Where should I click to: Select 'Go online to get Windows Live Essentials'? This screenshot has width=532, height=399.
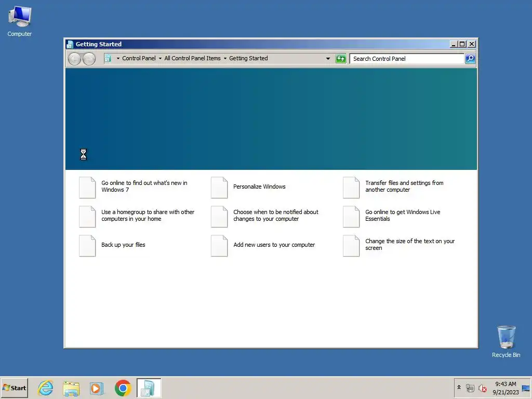point(403,216)
